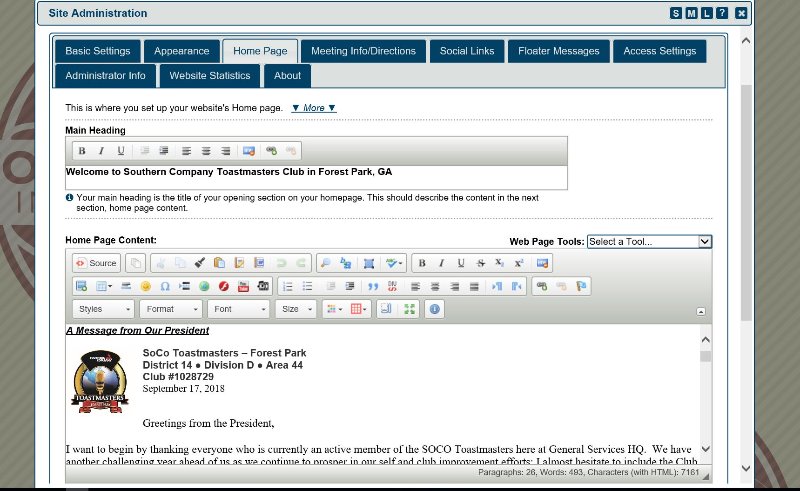Set text direction left to right
The image size is (800, 491).
click(497, 286)
